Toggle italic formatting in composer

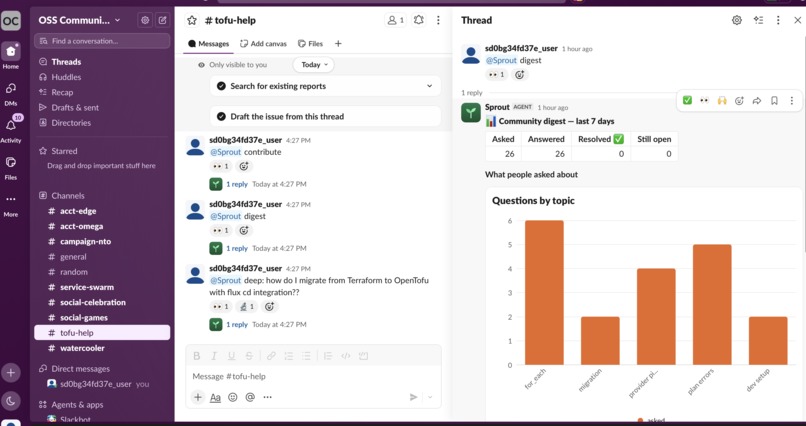click(214, 356)
